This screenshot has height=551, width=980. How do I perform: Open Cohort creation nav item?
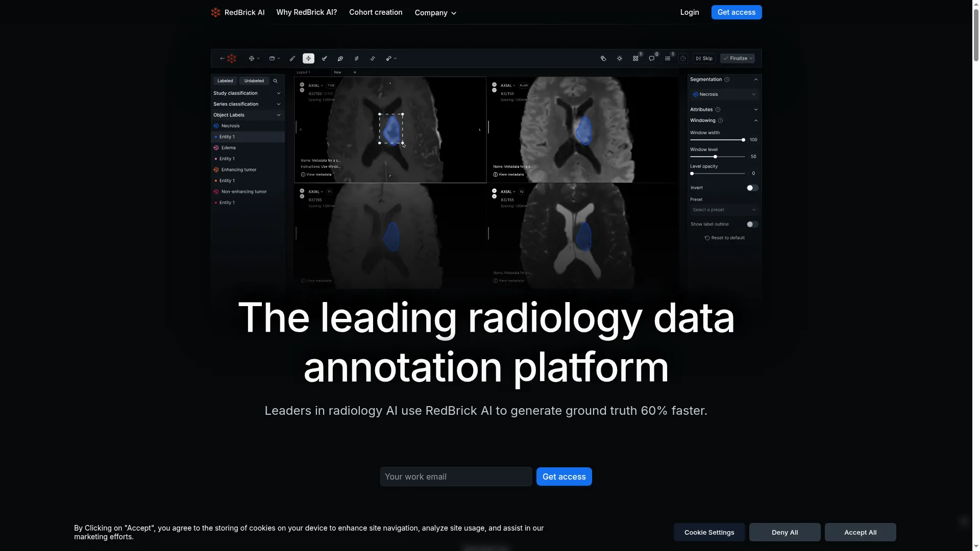tap(376, 12)
